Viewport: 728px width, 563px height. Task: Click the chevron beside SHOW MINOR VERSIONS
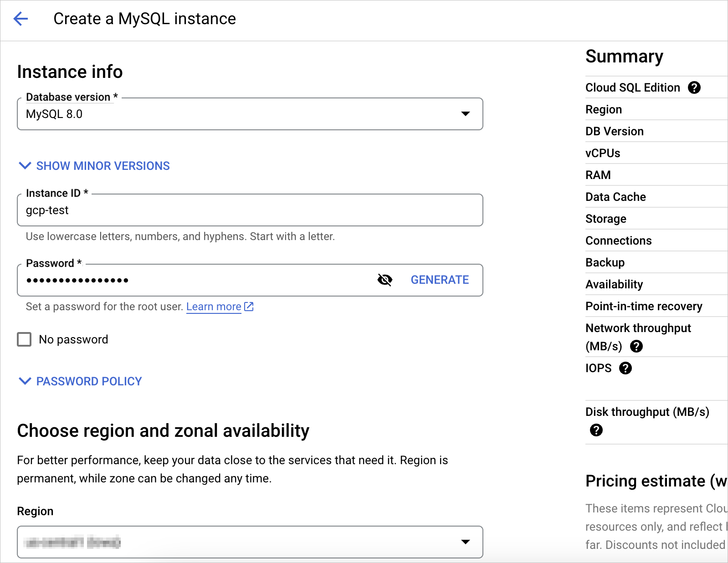click(25, 166)
